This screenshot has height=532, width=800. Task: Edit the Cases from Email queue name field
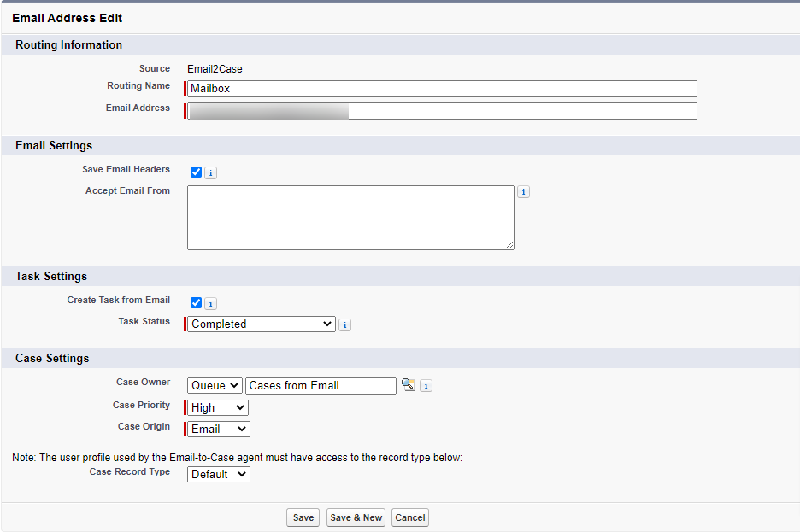tap(321, 385)
